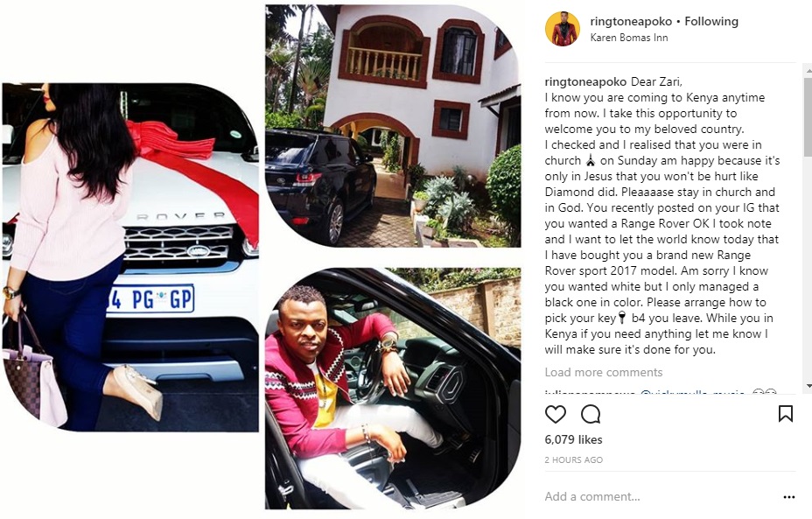Click the scrollbar up arrow in comments
Viewport: 812px width, 519px height.
[808, 69]
